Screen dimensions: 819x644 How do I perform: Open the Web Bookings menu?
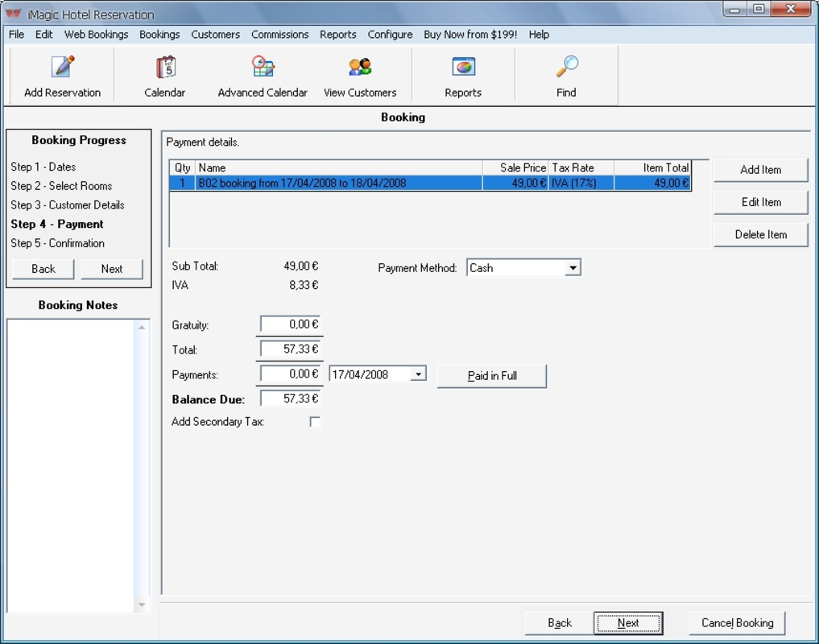click(x=96, y=35)
